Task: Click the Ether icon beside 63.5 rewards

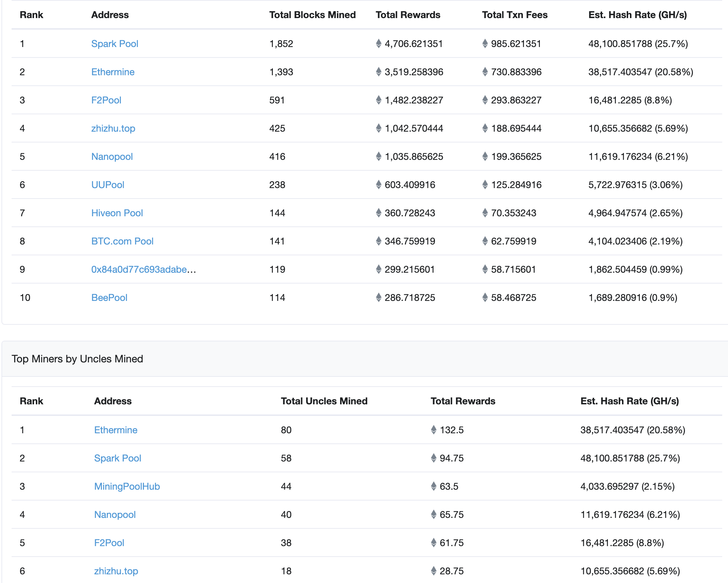Action: (x=433, y=486)
